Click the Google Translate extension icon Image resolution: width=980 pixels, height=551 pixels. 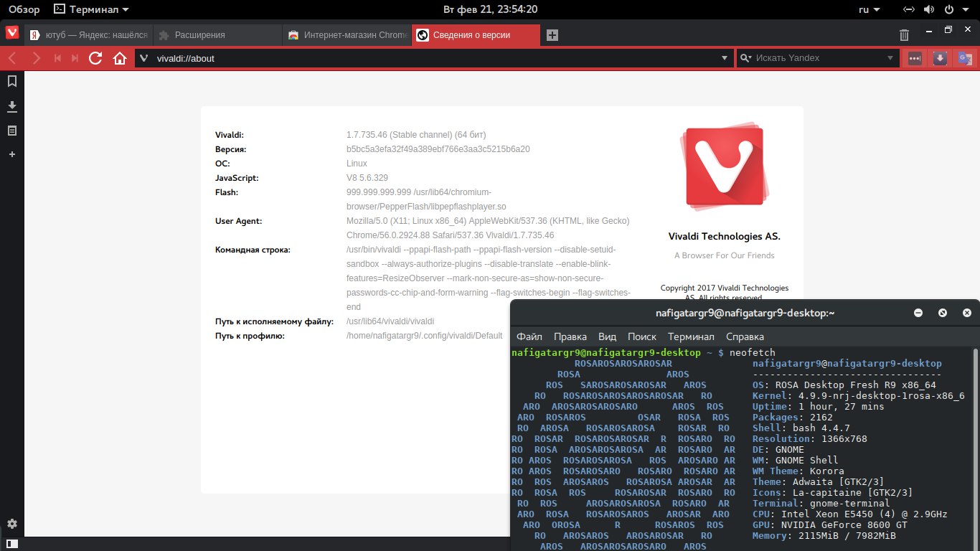(965, 58)
